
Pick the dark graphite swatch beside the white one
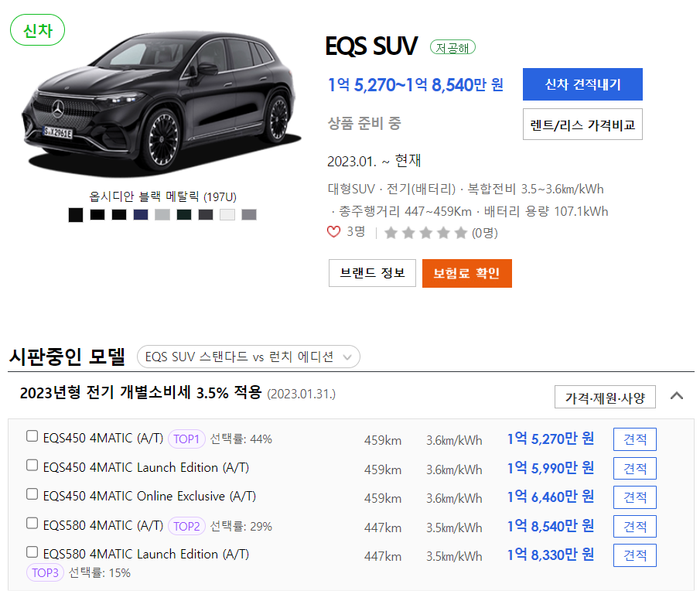(206, 215)
